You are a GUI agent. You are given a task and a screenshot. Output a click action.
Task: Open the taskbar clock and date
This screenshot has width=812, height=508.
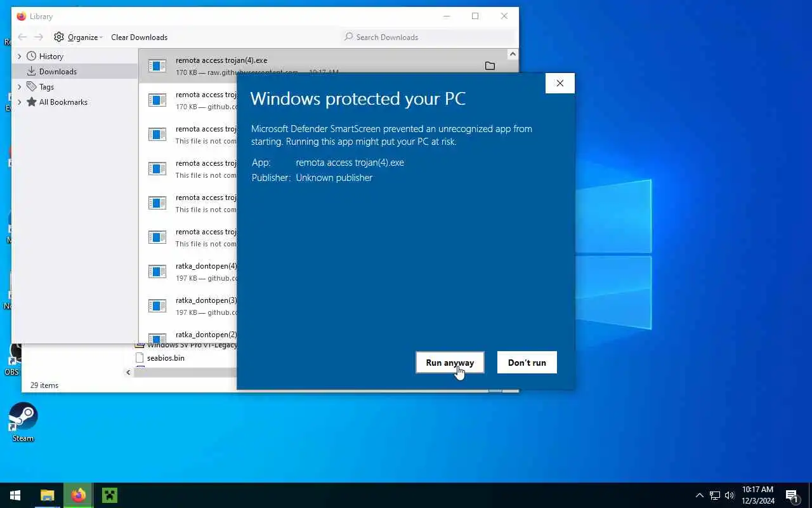tap(758, 495)
